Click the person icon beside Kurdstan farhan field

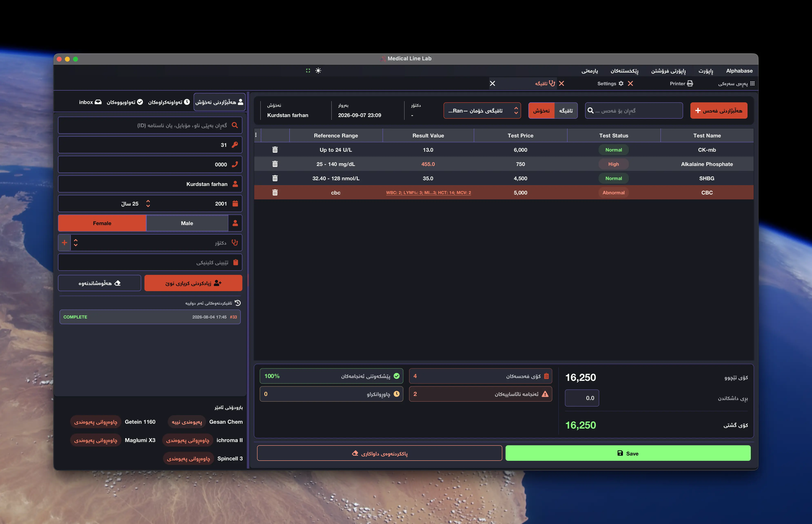(x=235, y=184)
